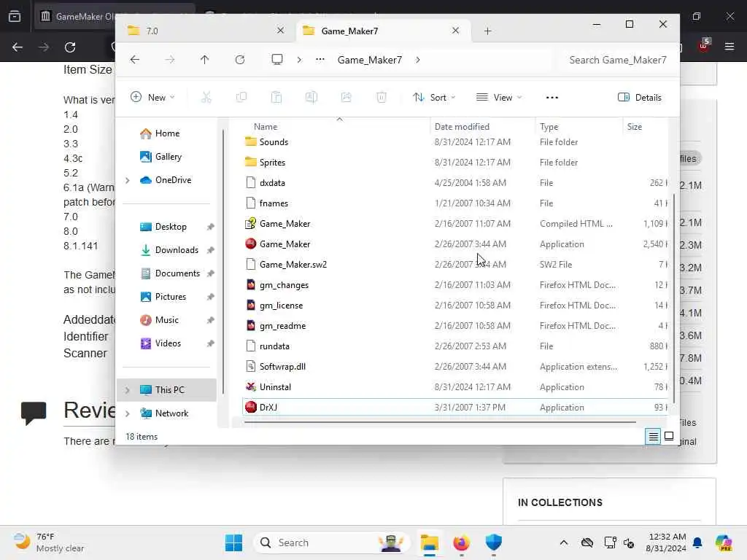Open the Windows Start menu
Image resolution: width=747 pixels, height=560 pixels.
233,542
